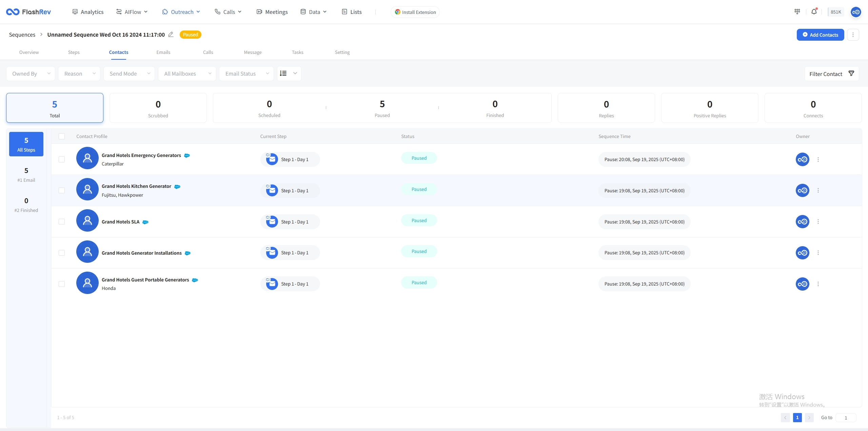Viewport: 868px width, 431px height.
Task: Click the pencil edit icon beside sequence name
Action: coord(171,34)
